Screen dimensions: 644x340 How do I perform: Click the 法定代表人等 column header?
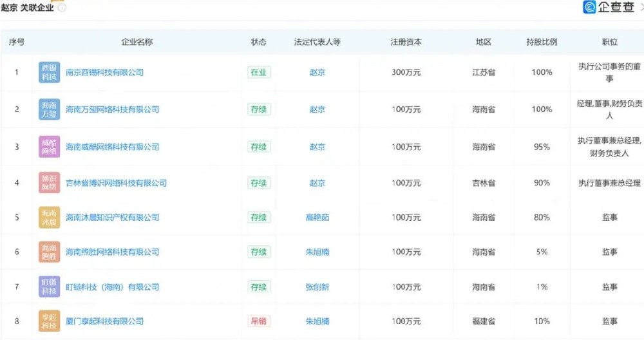(x=317, y=41)
